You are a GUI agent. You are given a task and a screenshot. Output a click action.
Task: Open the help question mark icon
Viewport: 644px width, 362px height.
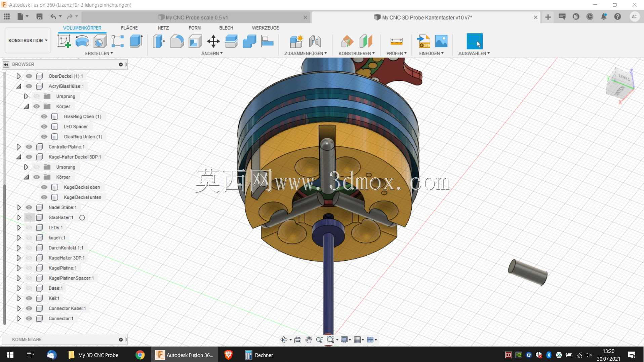pos(617,16)
